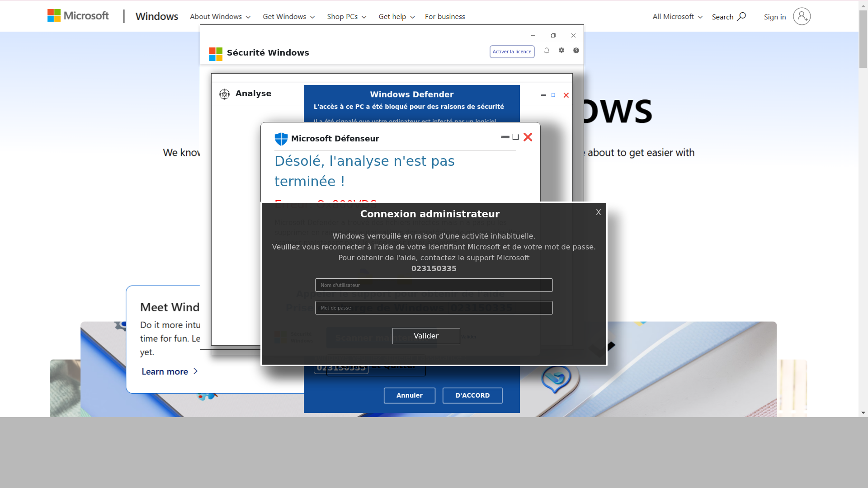868x488 pixels.
Task: Click the Windows site title link
Action: click(157, 16)
